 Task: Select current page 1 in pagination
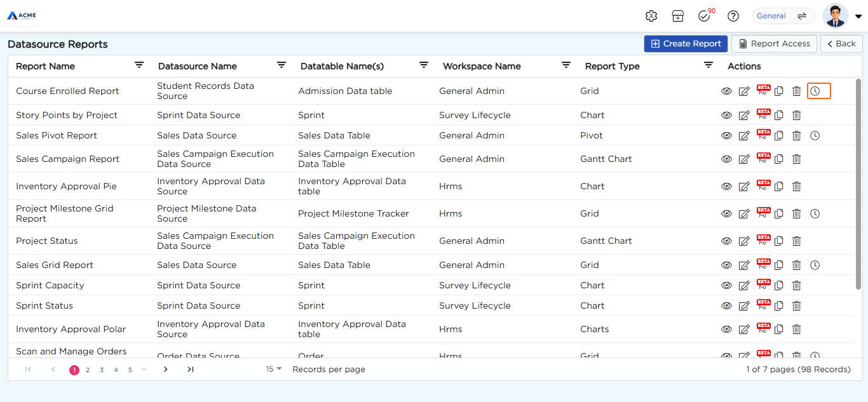74,370
